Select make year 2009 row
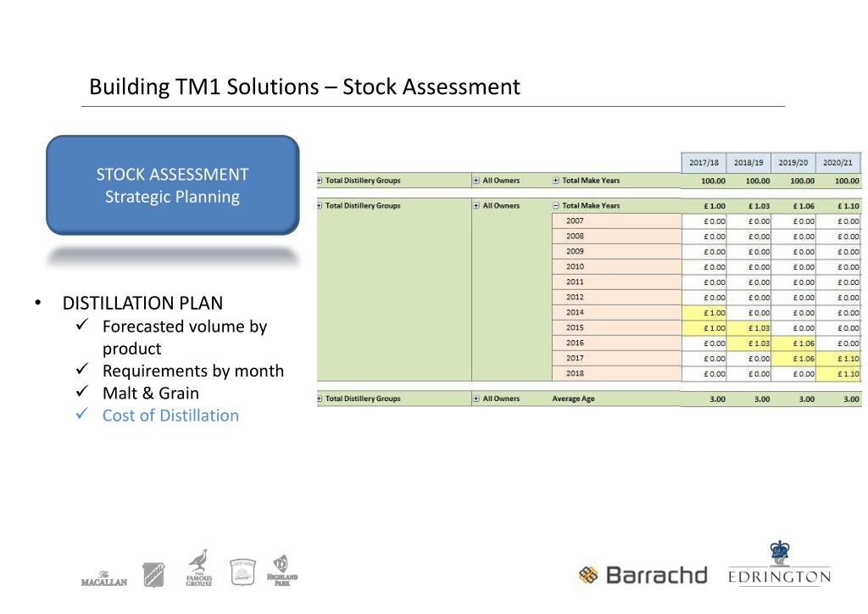The width and height of the screenshot is (868, 614). (617, 251)
